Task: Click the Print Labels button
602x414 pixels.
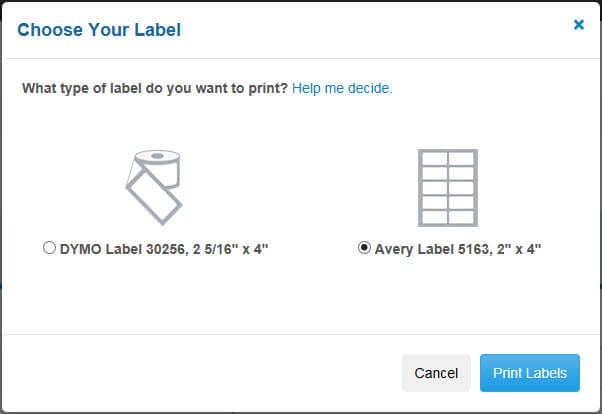Action: (x=529, y=373)
